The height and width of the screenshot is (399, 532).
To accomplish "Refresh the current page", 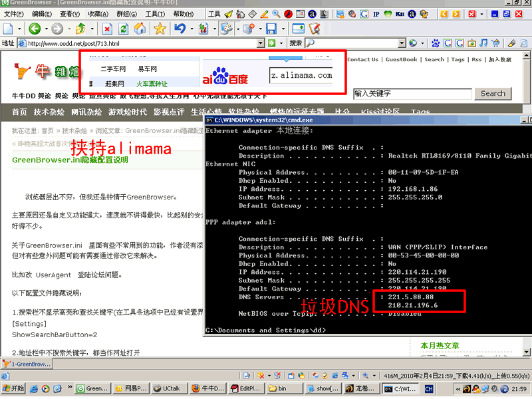I will point(124,29).
